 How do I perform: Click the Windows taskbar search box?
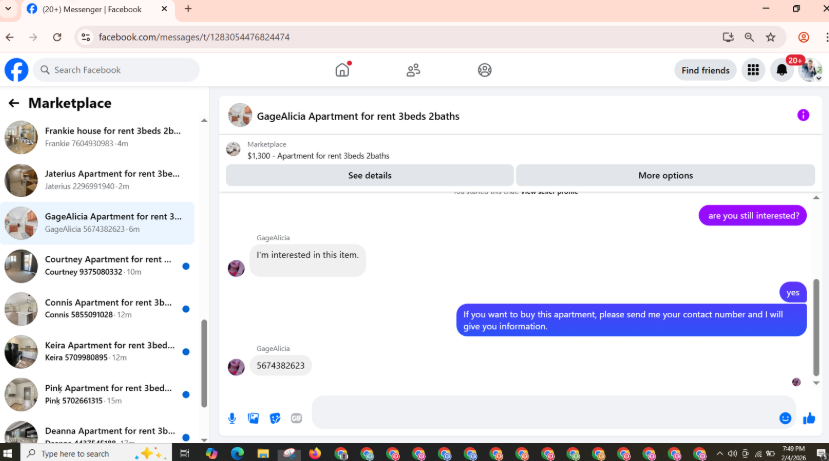pos(96,453)
